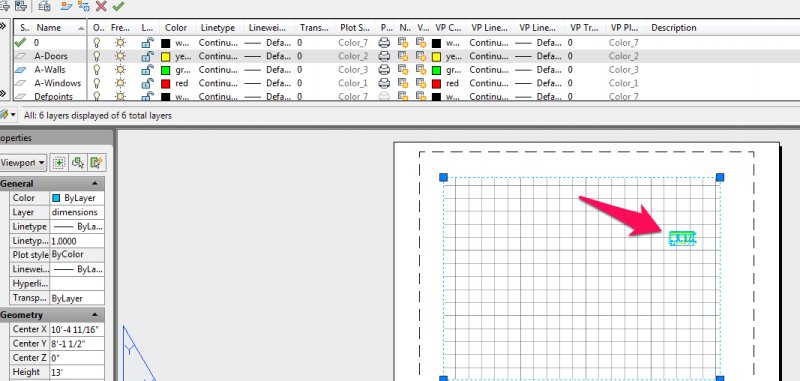Open the Viewport object type dropdown

click(x=22, y=163)
